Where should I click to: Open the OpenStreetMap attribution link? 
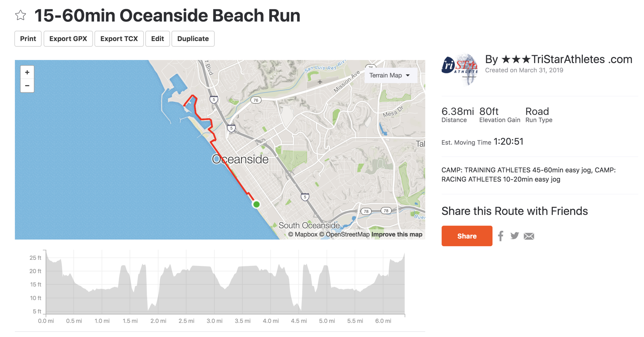click(x=344, y=234)
